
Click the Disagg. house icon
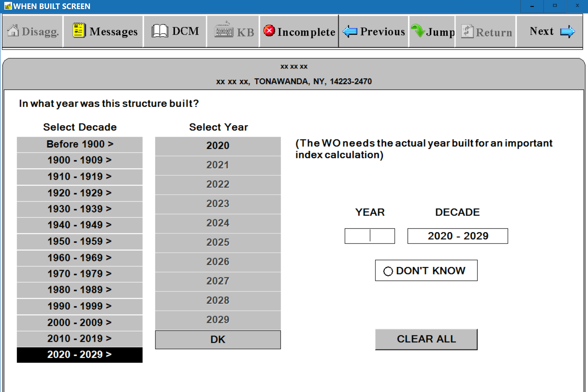tap(13, 31)
